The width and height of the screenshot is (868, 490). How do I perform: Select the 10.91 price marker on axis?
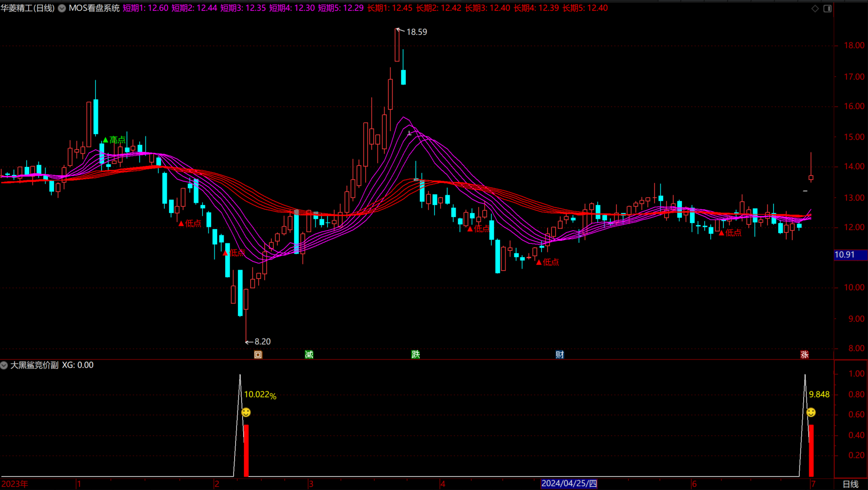click(850, 255)
